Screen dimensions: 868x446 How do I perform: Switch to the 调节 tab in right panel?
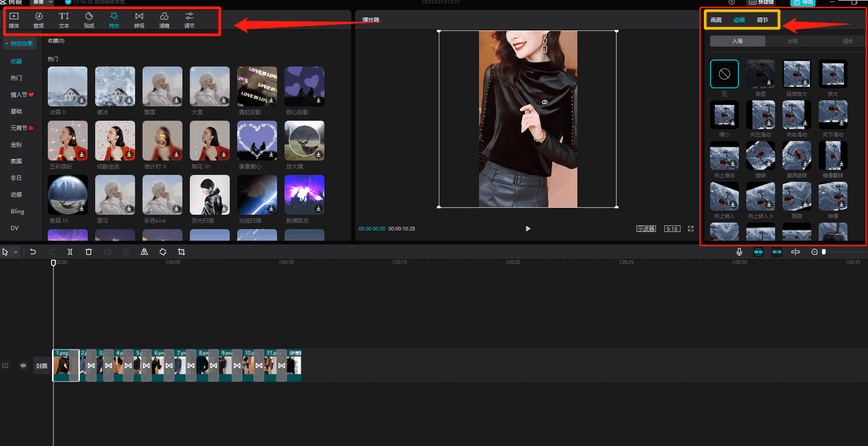coord(762,20)
